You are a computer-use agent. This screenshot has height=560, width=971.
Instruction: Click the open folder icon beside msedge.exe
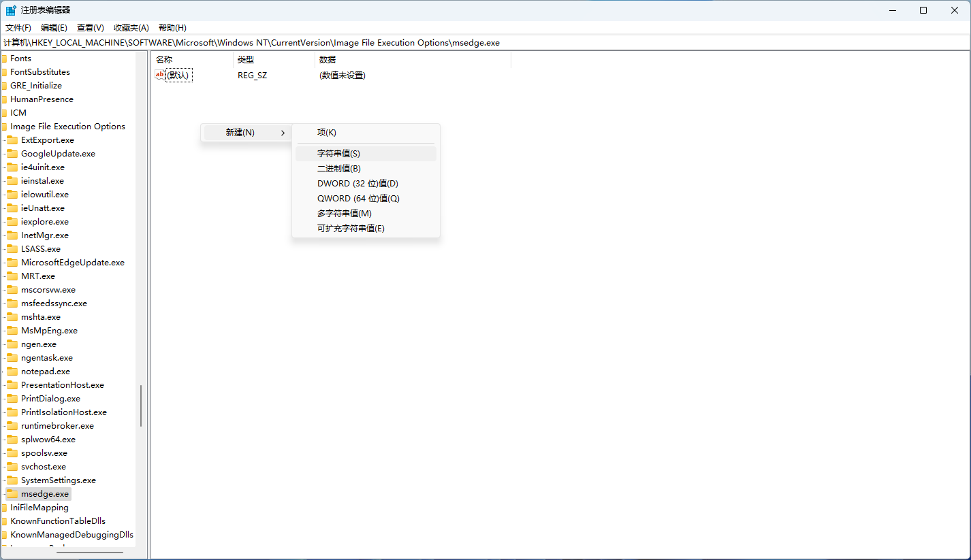pos(12,493)
